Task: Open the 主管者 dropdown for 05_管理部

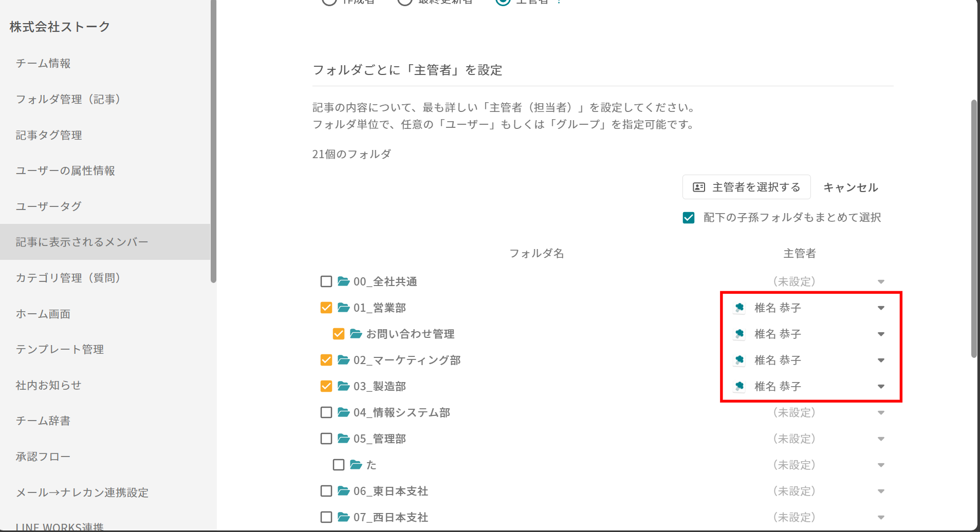Action: [x=881, y=439]
